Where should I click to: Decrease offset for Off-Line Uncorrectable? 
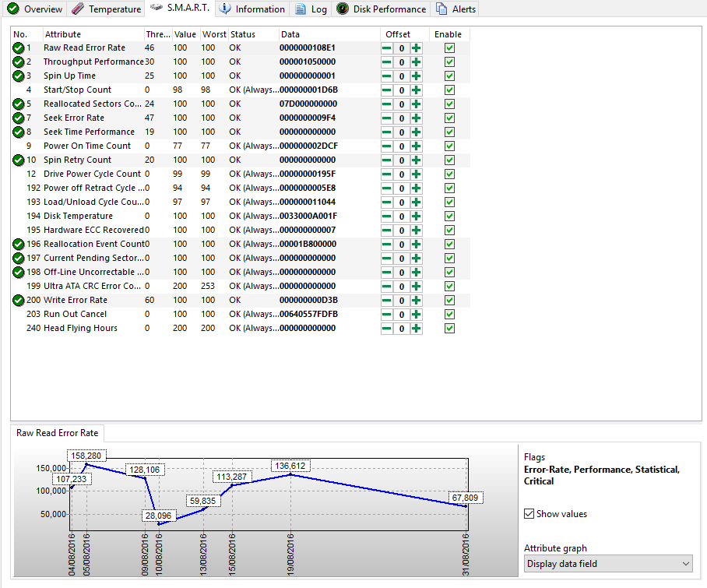tap(387, 273)
